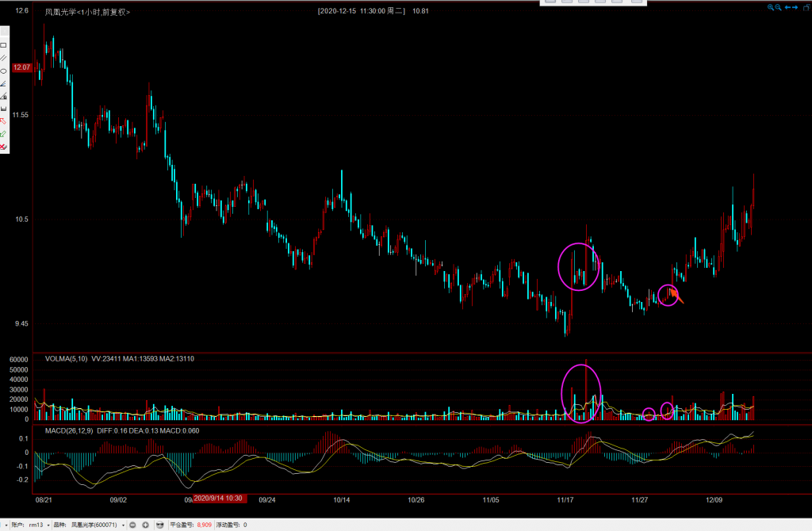The height and width of the screenshot is (531, 812).
Task: Select the ellipse drawing tool
Action: coord(4,71)
